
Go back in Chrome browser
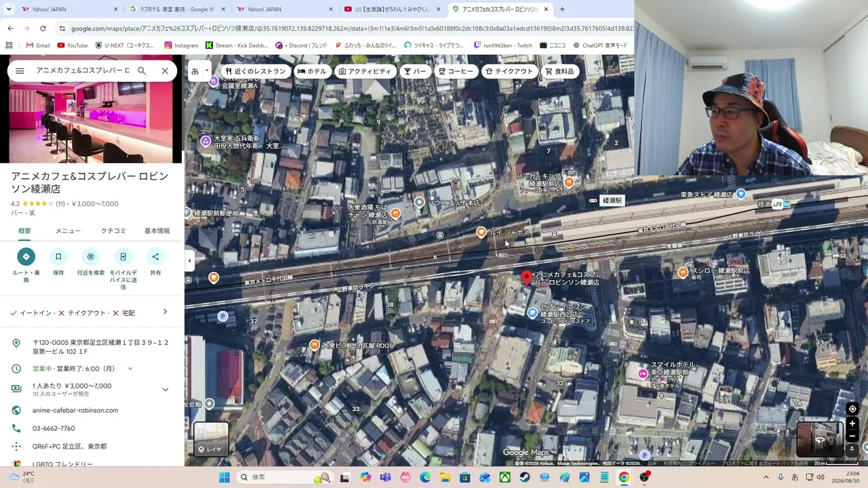(10, 28)
